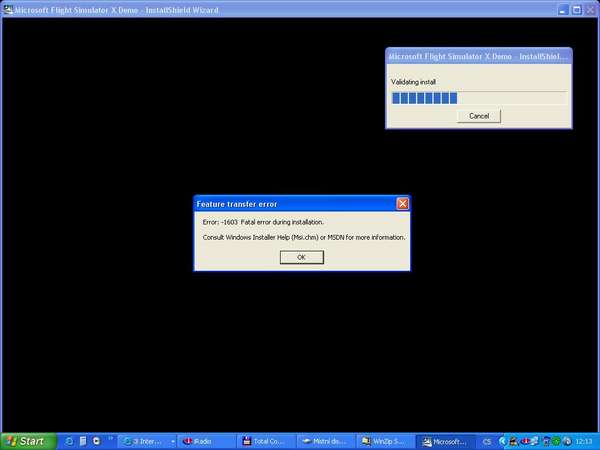
Task: Click the system tray clock
Action: point(584,442)
